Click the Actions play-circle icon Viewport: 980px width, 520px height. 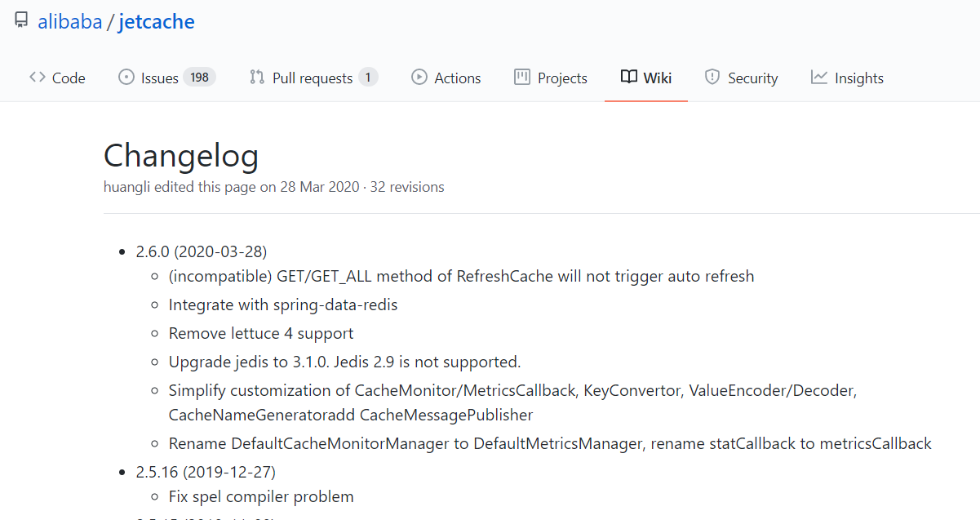coord(419,78)
